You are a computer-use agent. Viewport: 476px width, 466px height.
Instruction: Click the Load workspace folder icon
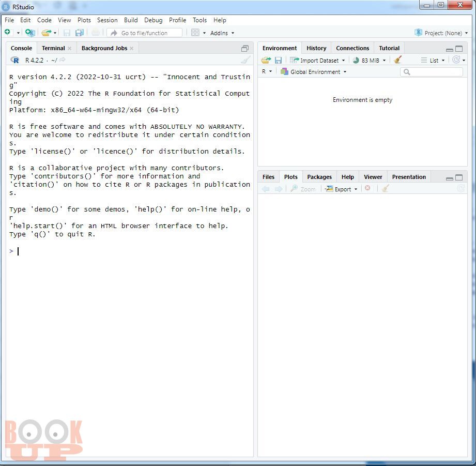pyautogui.click(x=266, y=60)
